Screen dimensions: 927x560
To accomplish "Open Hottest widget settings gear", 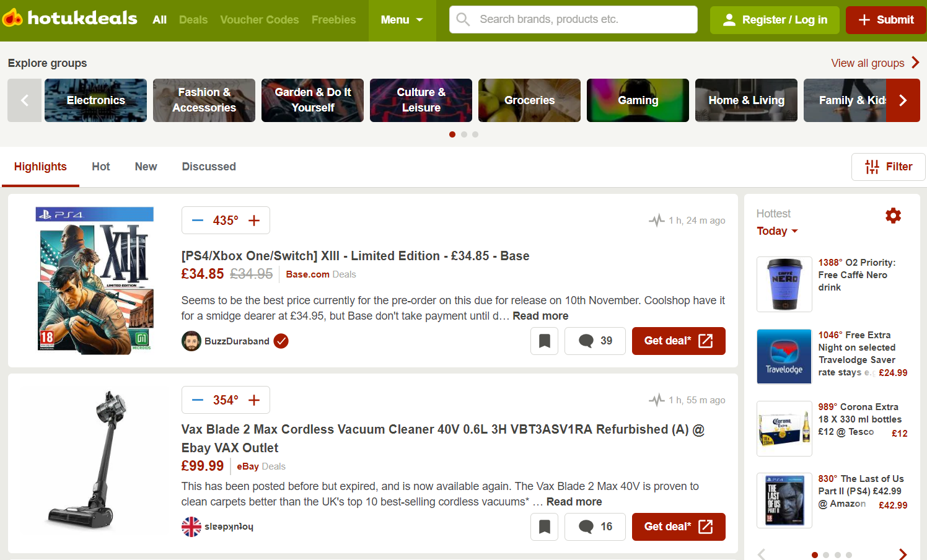I will [x=893, y=216].
